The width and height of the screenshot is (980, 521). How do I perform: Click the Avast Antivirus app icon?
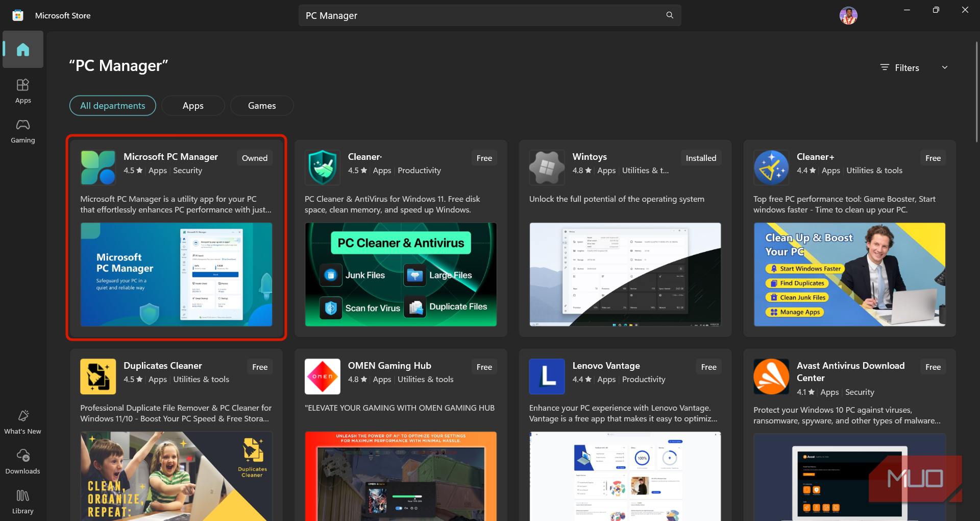point(771,376)
